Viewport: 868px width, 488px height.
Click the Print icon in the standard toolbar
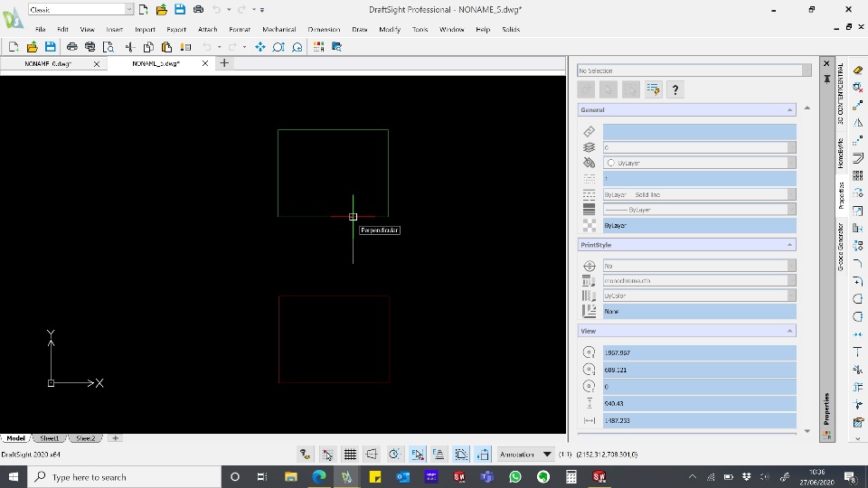coord(71,47)
